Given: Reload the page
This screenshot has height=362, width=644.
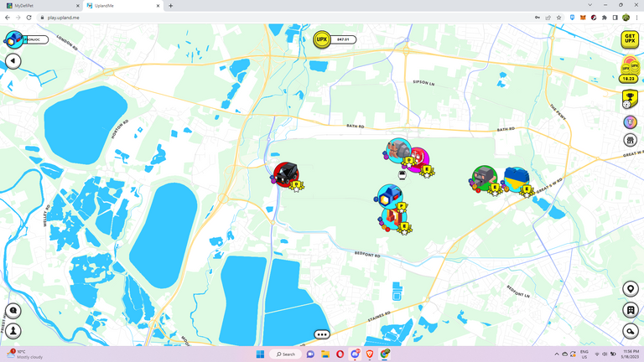Looking at the screenshot, I should tap(29, 18).
